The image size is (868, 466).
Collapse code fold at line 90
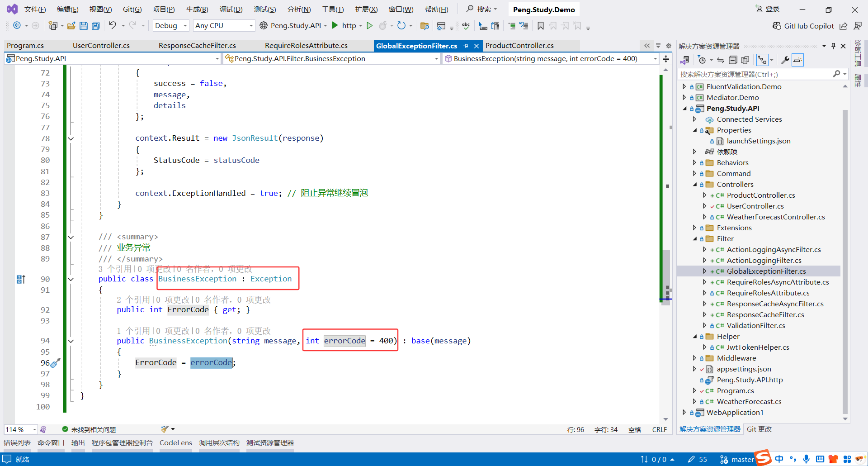point(71,279)
